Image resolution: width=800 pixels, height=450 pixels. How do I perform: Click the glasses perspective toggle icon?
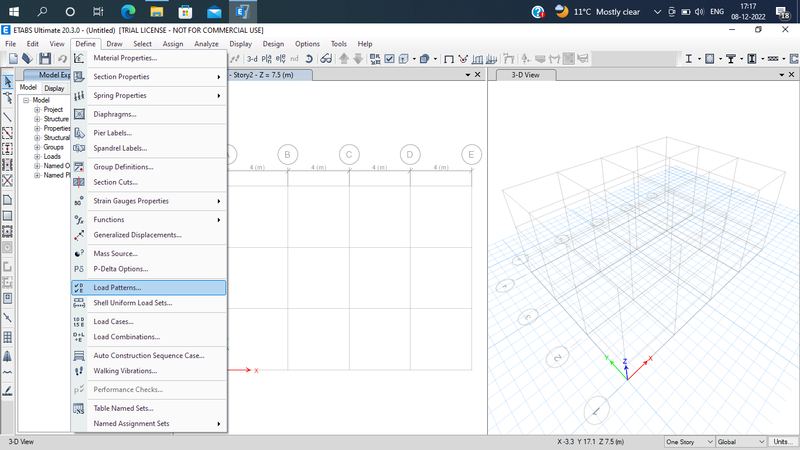coord(326,59)
